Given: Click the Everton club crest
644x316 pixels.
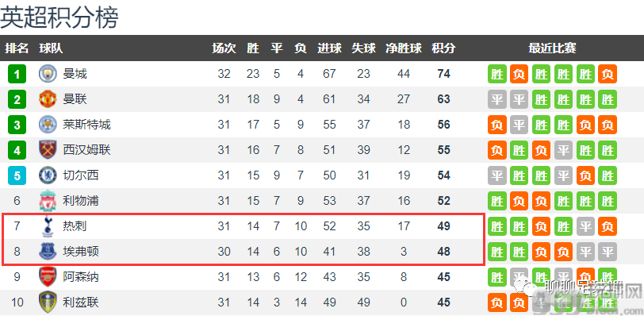Looking at the screenshot, I should coord(48,252).
